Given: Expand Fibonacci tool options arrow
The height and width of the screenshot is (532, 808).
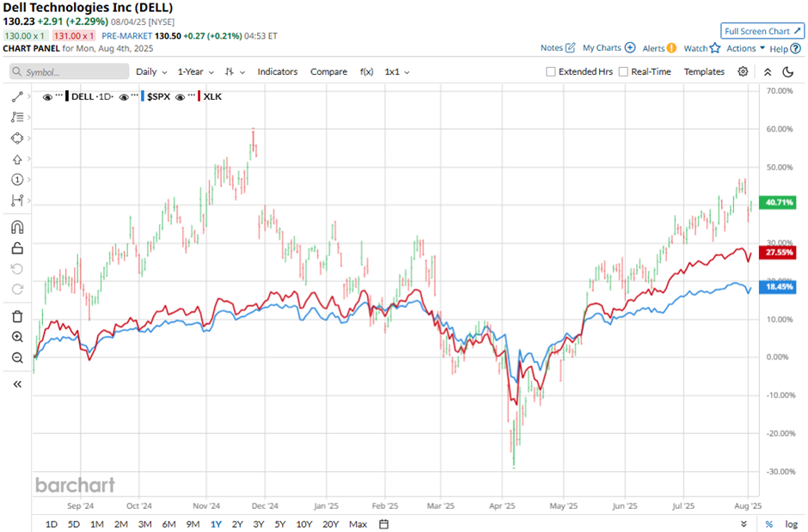Looking at the screenshot, I should tap(29, 118).
